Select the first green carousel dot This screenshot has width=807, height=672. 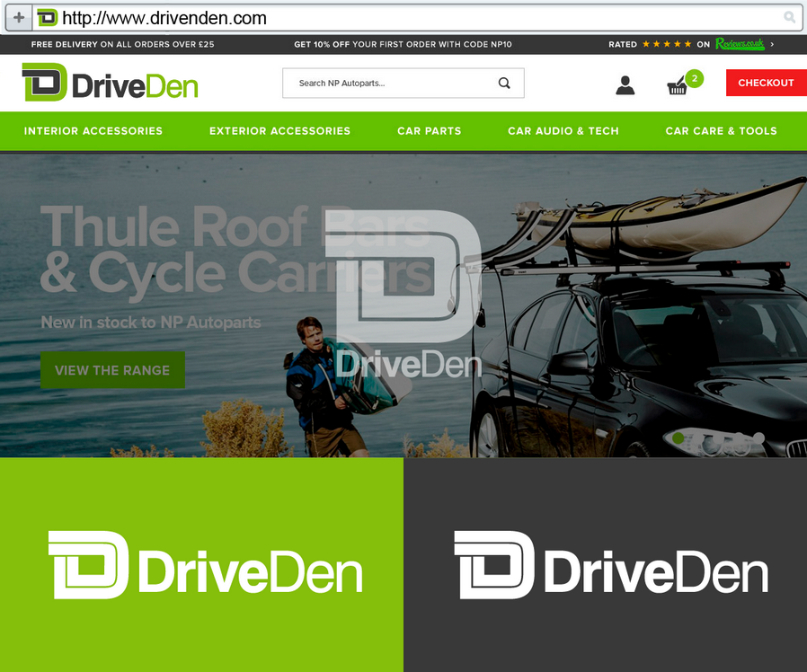(678, 438)
